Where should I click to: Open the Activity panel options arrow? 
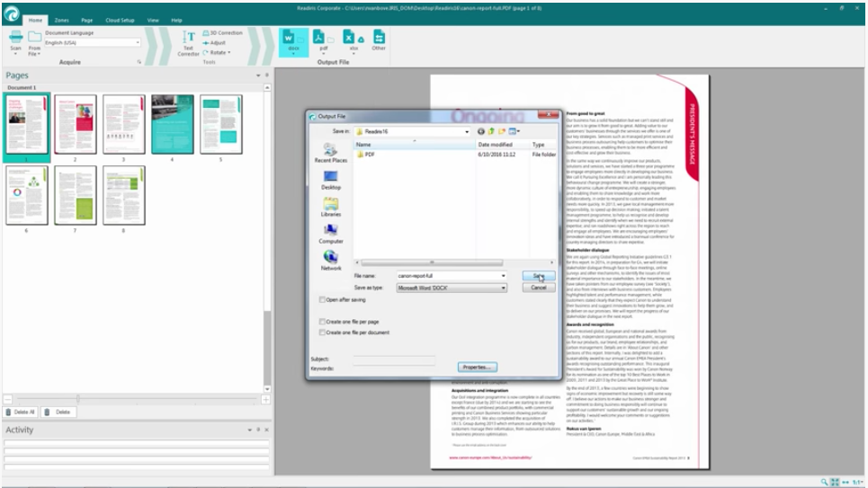[x=250, y=430]
